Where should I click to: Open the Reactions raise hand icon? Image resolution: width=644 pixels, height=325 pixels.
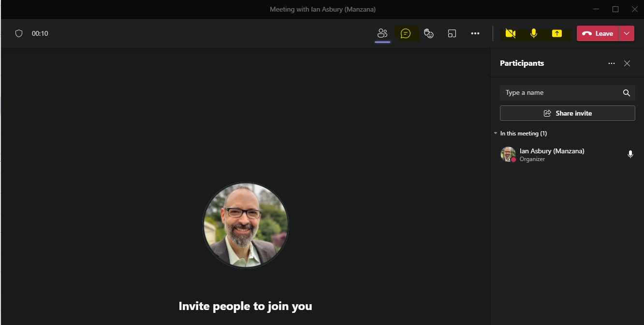pos(428,33)
